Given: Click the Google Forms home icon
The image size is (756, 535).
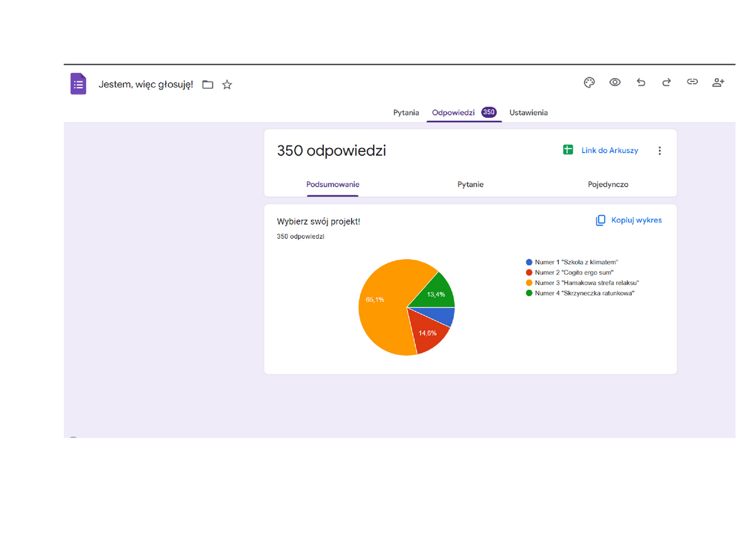Looking at the screenshot, I should [78, 84].
